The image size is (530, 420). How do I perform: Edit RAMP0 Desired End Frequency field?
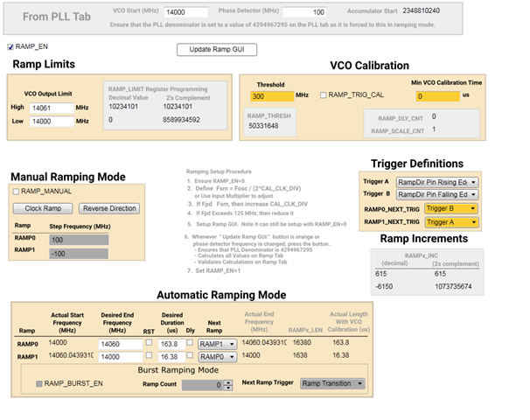click(x=121, y=344)
